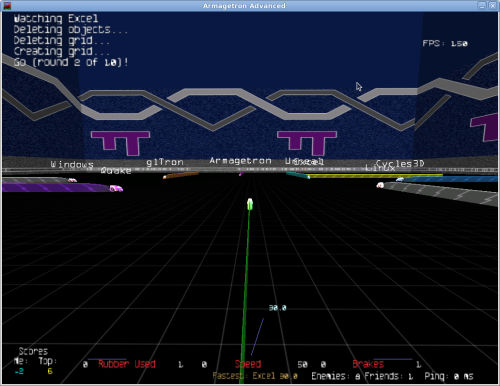Viewport: 500px width, 386px height.
Task: Click the 'Scores' heading
Action: 33,351
